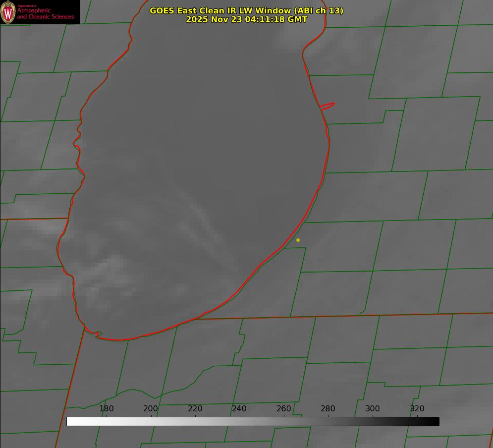Click the 280 label on the color scale
This screenshot has width=493, height=448.
coord(328,408)
